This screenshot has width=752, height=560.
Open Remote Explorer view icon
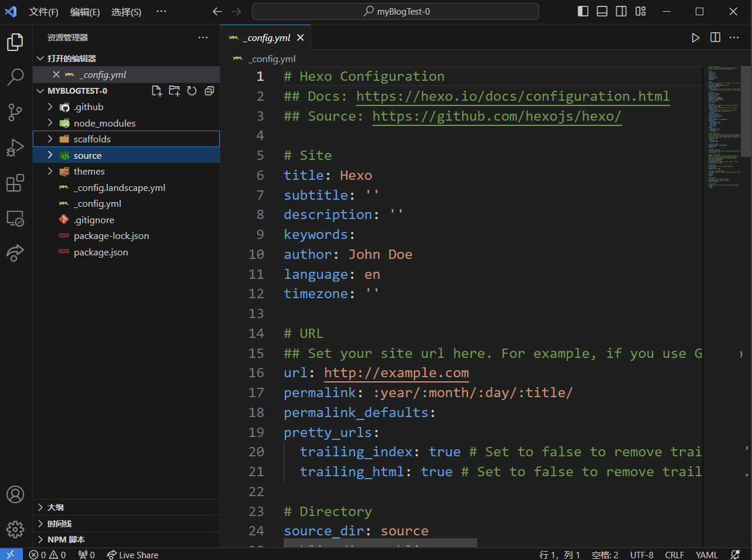(x=15, y=218)
